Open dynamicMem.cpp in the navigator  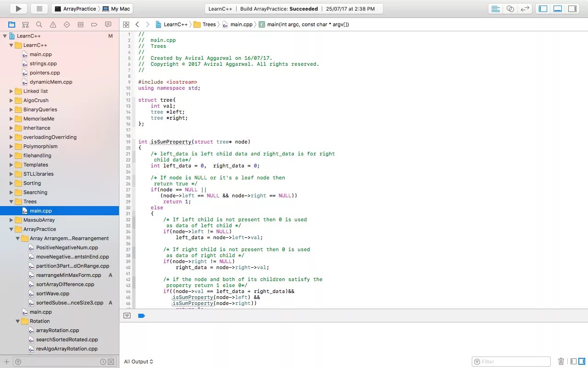point(51,82)
